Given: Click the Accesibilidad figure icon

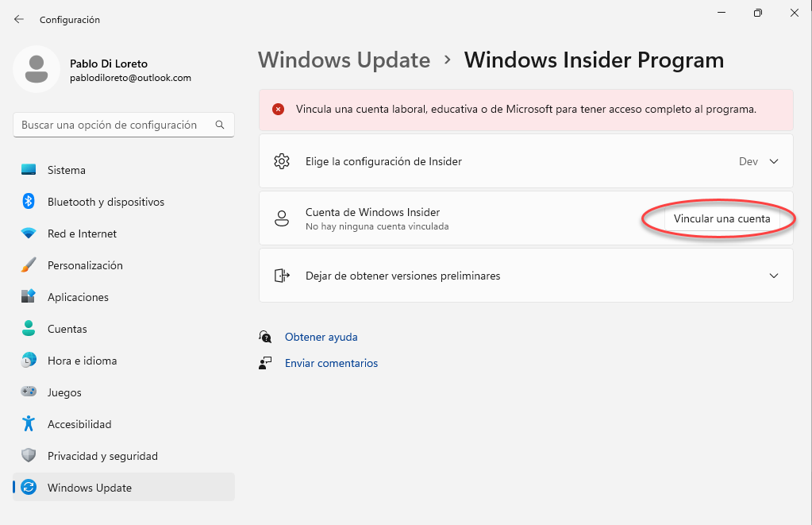Looking at the screenshot, I should pyautogui.click(x=29, y=424).
